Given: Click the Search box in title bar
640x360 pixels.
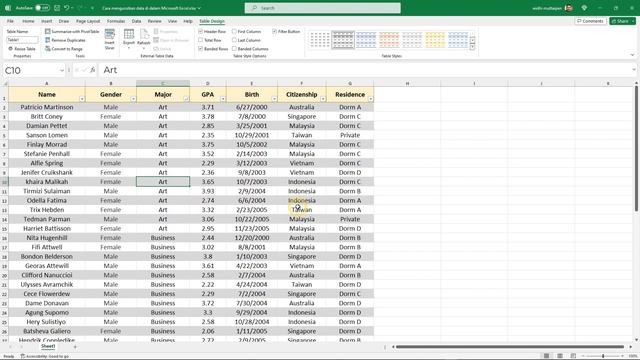Looking at the screenshot, I should tap(322, 8).
